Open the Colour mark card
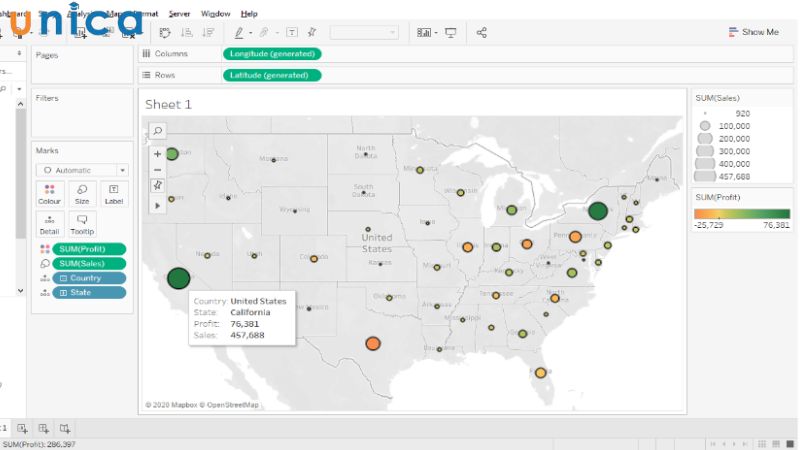This screenshot has height=450, width=800. point(50,194)
